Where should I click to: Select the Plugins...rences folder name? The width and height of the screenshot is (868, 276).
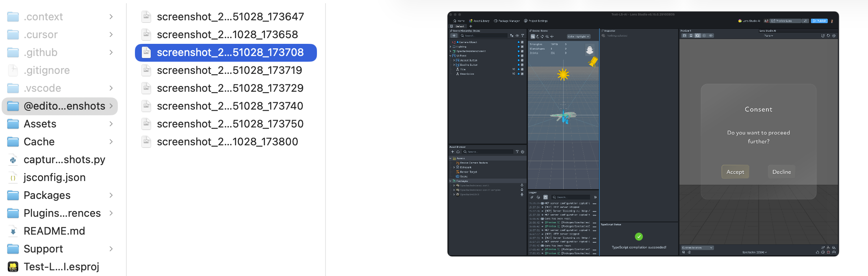pyautogui.click(x=62, y=213)
